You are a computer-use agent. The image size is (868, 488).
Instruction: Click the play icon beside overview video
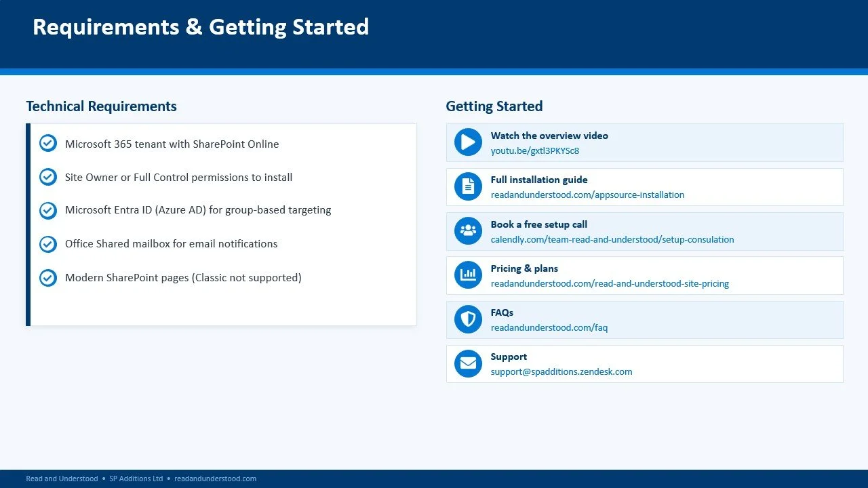point(468,142)
